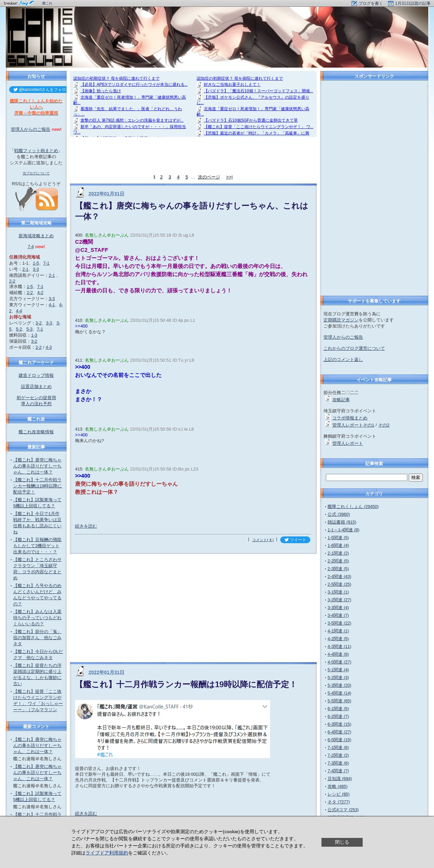Open category 5-5関連 (65)
This screenshot has height=868, width=434.
pos(339,701)
